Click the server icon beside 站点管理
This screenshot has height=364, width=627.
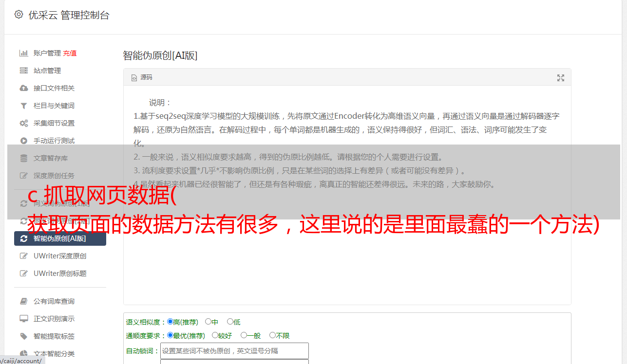point(23,71)
